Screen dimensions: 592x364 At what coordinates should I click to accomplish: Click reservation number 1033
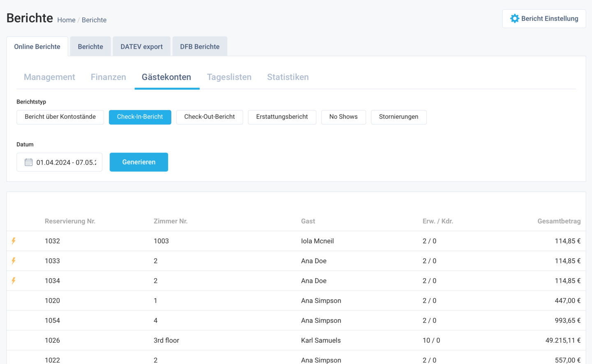pos(52,261)
